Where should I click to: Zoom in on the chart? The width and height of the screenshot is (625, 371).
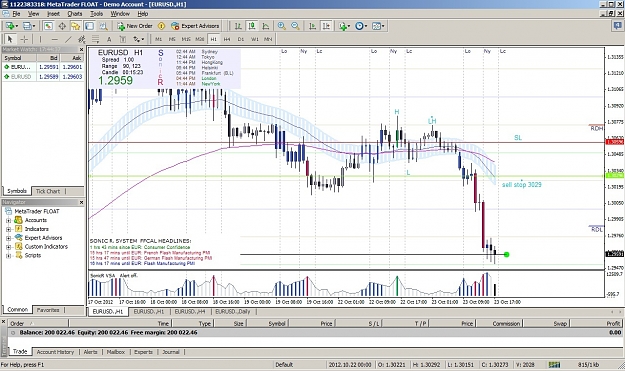point(281,26)
